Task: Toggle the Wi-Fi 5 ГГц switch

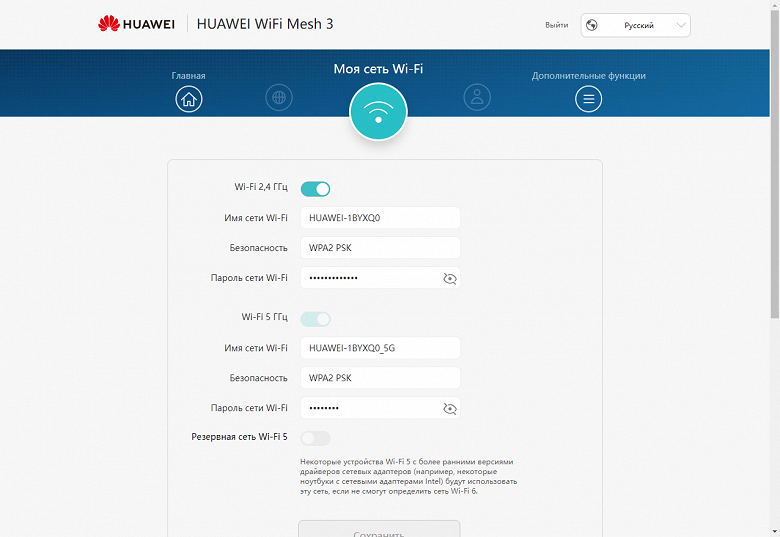Action: 315,319
